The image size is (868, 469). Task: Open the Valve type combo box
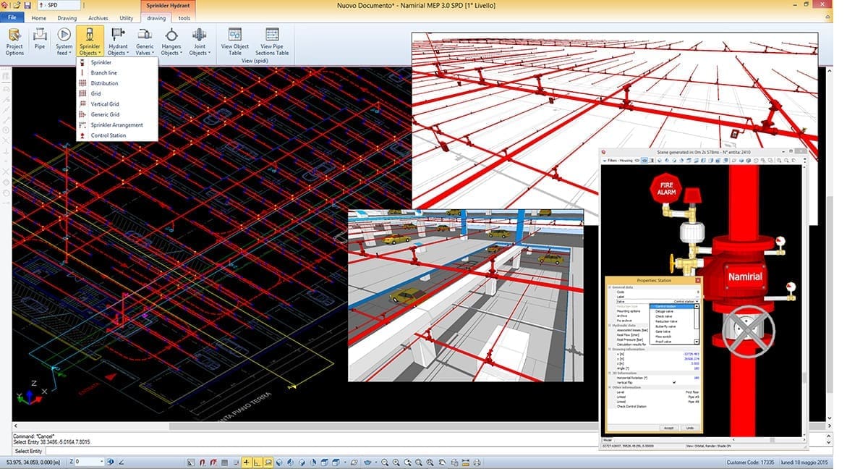[675, 301]
